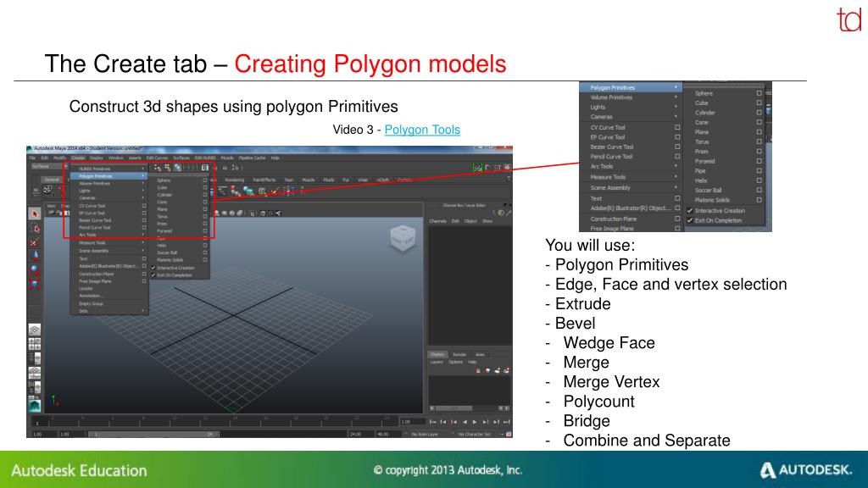
Task: Switch to the Rendering shelf tab
Action: tap(235, 180)
